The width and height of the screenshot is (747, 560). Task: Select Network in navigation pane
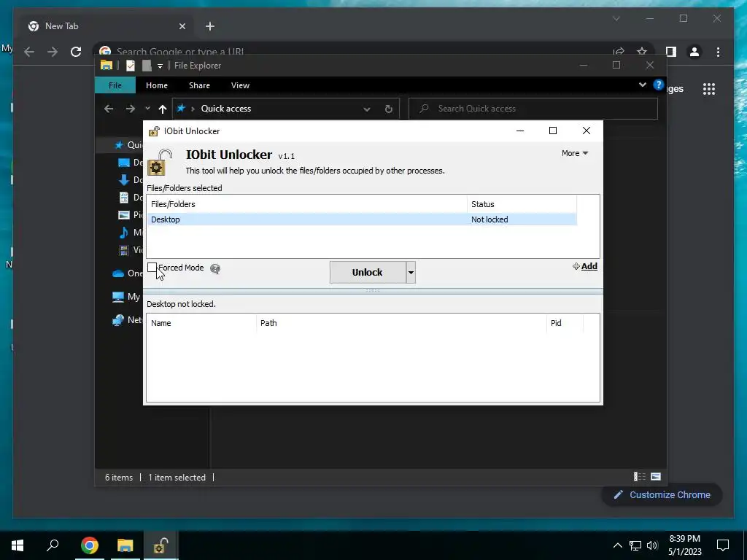click(x=127, y=320)
